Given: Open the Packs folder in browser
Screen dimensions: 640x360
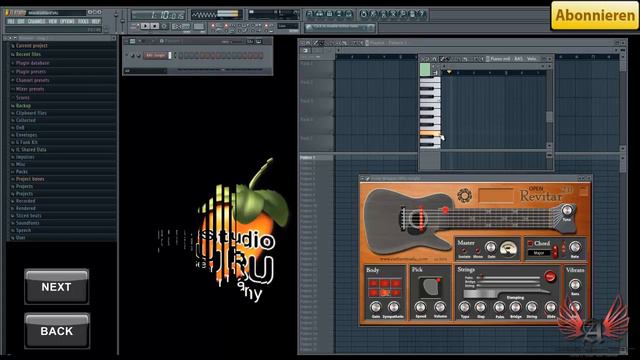Looking at the screenshot, I should [x=22, y=171].
